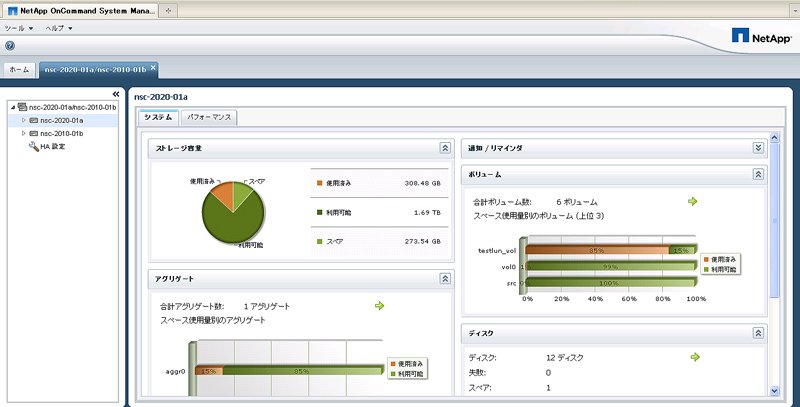Select the システム tab

(x=158, y=117)
